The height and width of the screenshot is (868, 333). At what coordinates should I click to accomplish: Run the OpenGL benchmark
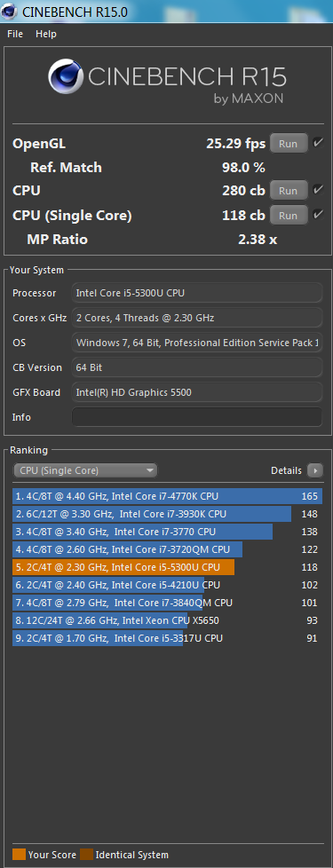click(x=288, y=144)
